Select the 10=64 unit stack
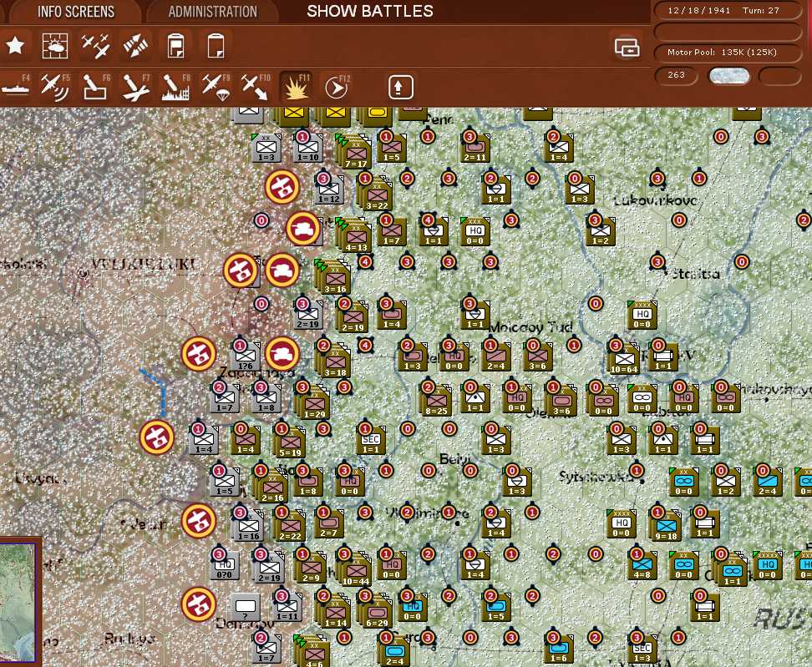 [623, 359]
